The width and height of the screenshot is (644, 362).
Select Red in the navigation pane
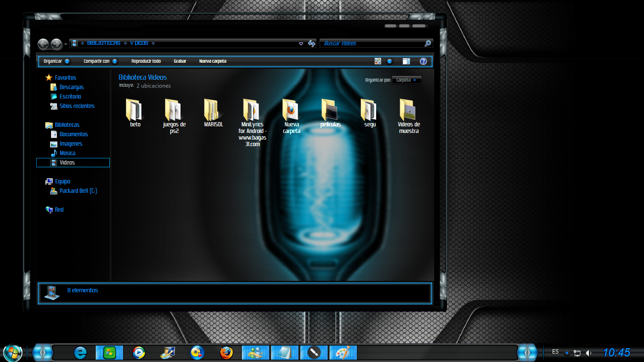point(59,210)
